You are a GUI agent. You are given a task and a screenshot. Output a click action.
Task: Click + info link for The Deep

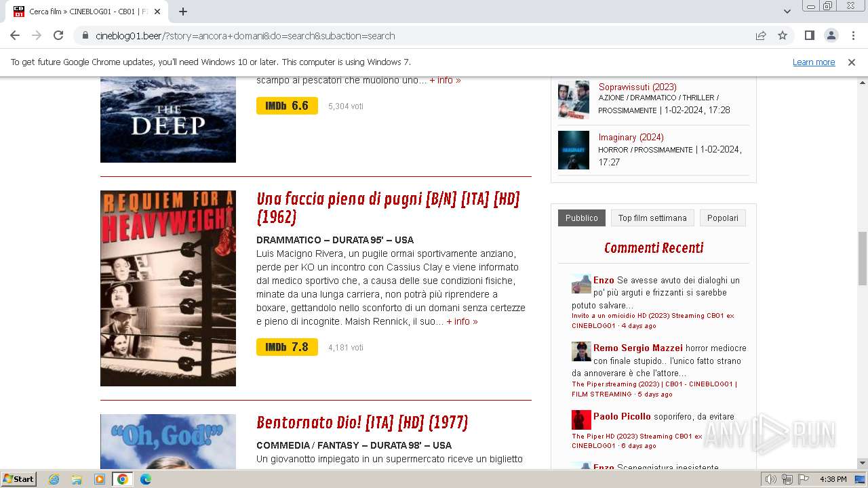445,80
